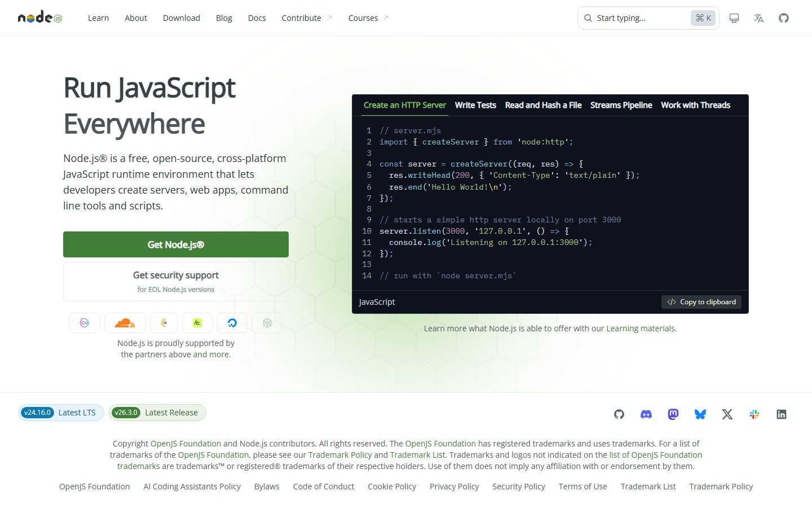Open the Docs navigation link
Viewport: 812px width, 508px height.
(257, 18)
